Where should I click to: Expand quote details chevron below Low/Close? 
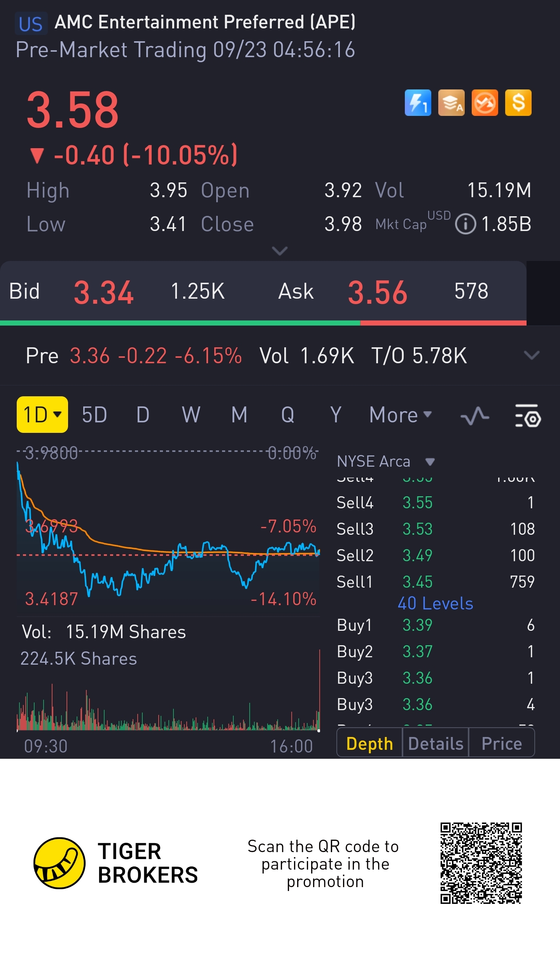click(280, 251)
